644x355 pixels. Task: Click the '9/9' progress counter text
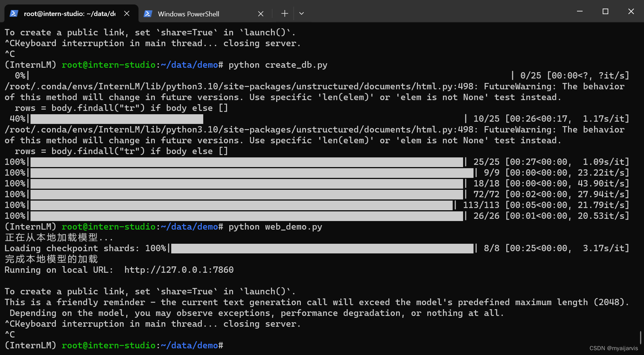click(x=491, y=173)
